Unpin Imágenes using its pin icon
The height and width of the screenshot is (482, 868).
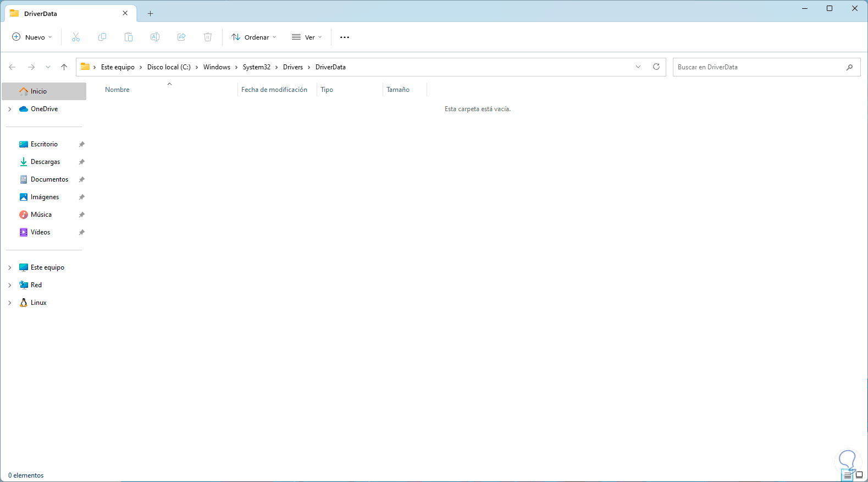pyautogui.click(x=82, y=197)
